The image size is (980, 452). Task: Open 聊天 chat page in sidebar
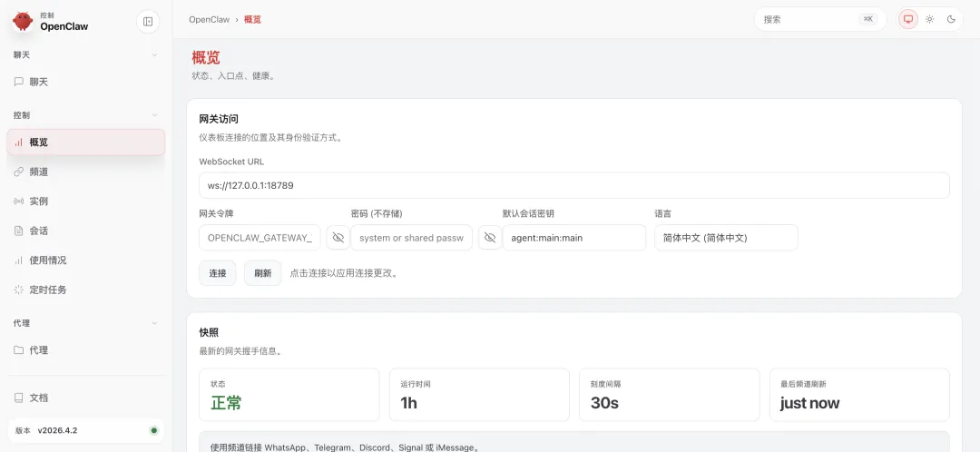pyautogui.click(x=85, y=82)
